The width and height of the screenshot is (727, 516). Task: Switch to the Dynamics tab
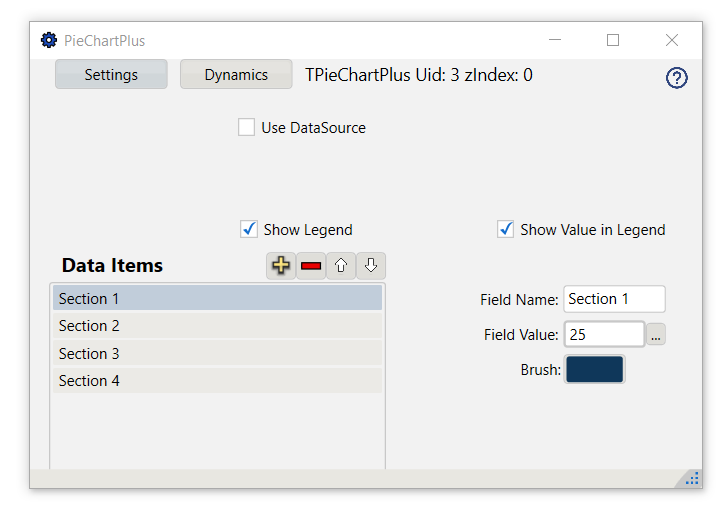pos(236,75)
